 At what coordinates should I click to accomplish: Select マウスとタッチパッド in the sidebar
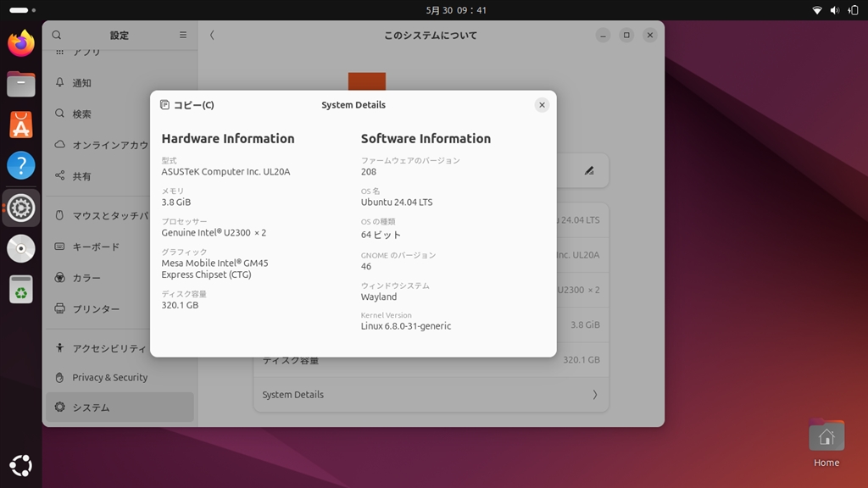click(120, 215)
